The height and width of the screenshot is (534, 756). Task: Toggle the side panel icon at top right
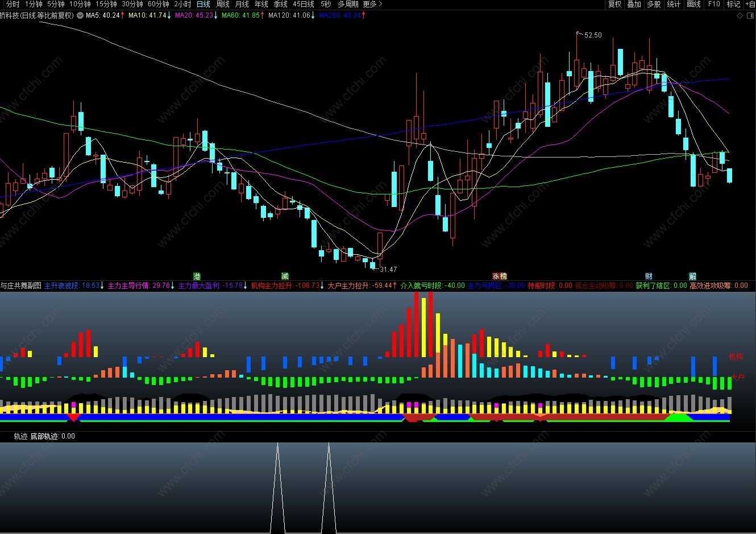pos(751,15)
